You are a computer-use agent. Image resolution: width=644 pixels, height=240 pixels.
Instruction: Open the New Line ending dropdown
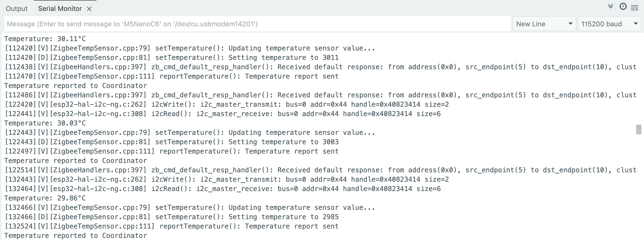(x=544, y=24)
